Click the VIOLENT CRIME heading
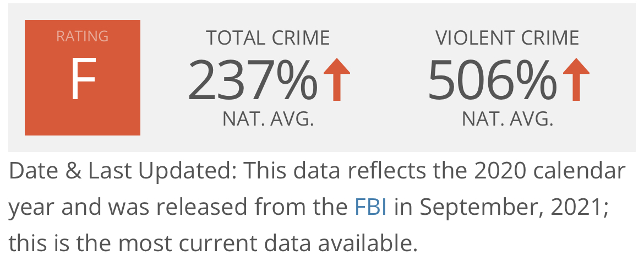Image resolution: width=644 pixels, height=271 pixels. click(x=507, y=38)
